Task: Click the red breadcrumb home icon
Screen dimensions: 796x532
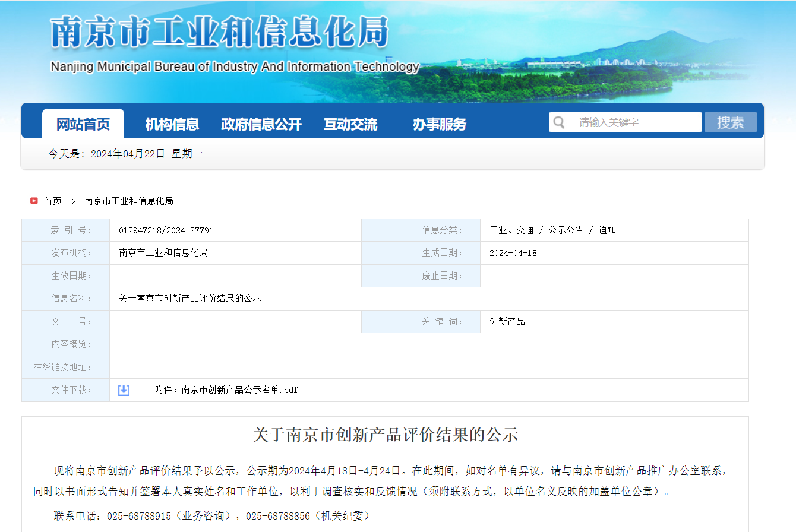Action: tap(34, 201)
